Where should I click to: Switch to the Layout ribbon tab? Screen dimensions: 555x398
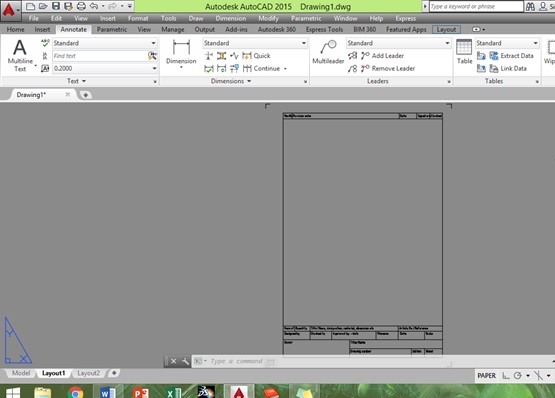(446, 29)
